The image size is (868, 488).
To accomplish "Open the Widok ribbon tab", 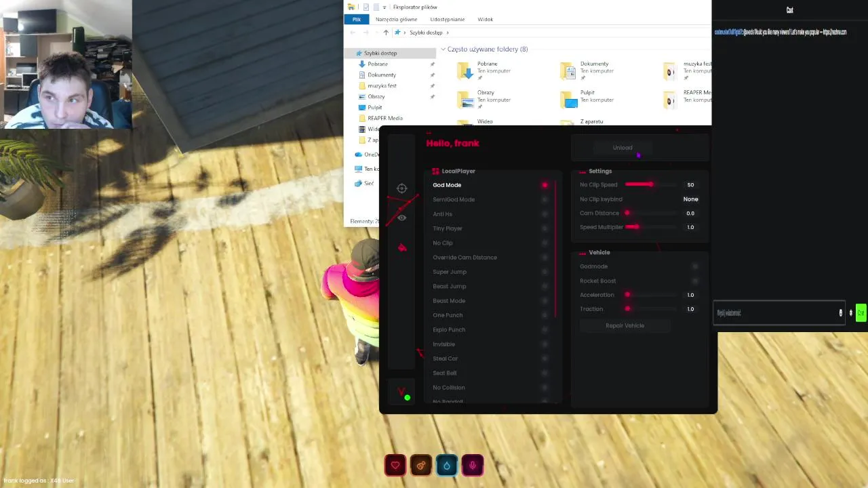I will click(485, 20).
